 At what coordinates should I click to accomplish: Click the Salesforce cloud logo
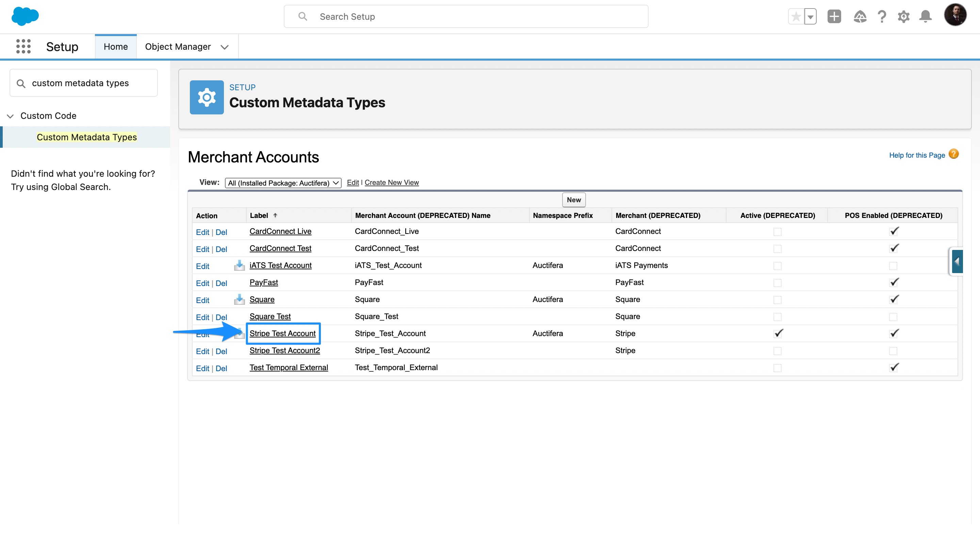point(25,16)
